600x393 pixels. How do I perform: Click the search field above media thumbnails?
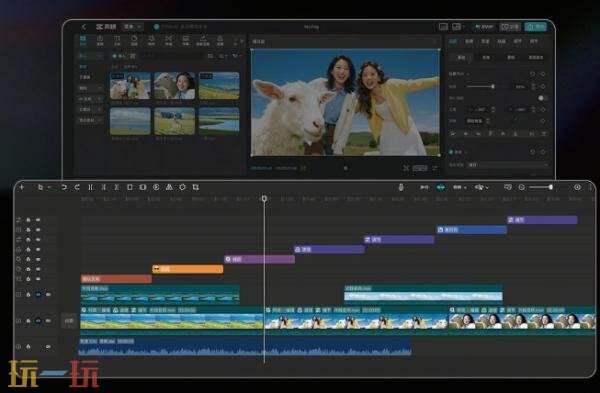pyautogui.click(x=171, y=56)
